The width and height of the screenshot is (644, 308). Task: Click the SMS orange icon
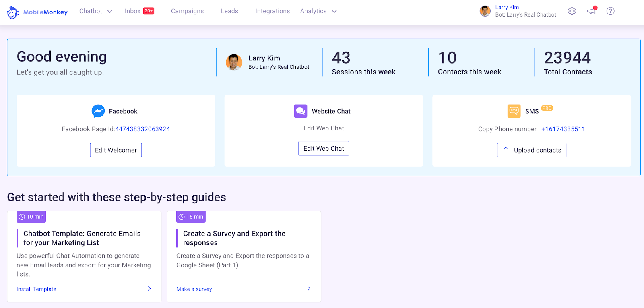point(514,111)
